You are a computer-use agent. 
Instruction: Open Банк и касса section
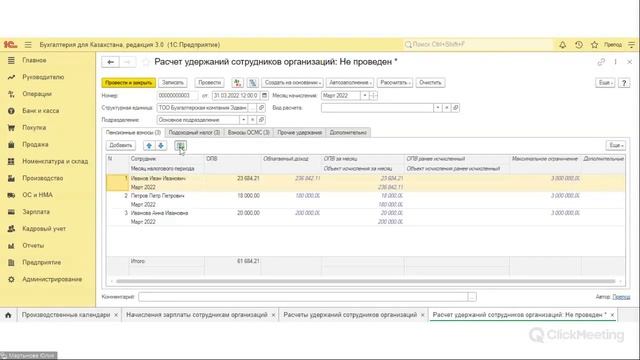(40, 111)
